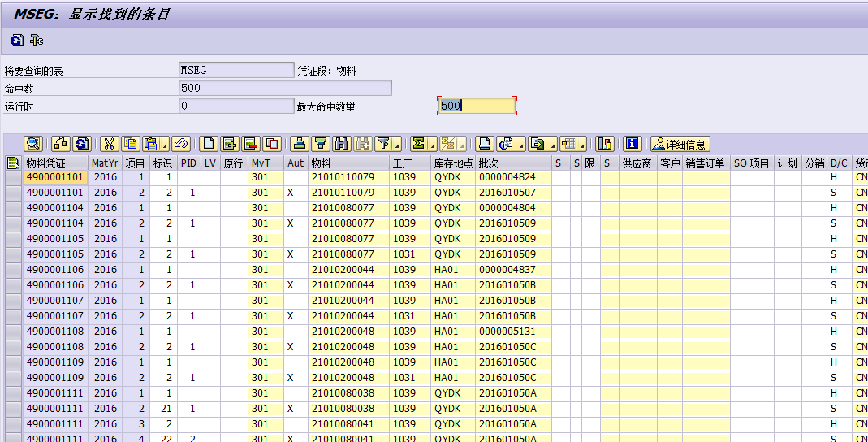Click the Find binoculars icon
The image size is (868, 442).
click(x=342, y=144)
